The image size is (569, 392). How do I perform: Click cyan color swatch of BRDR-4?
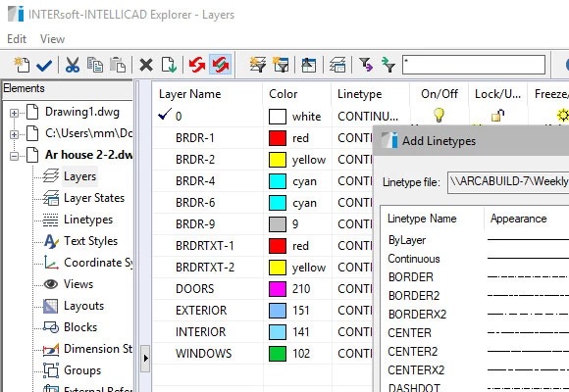[278, 181]
